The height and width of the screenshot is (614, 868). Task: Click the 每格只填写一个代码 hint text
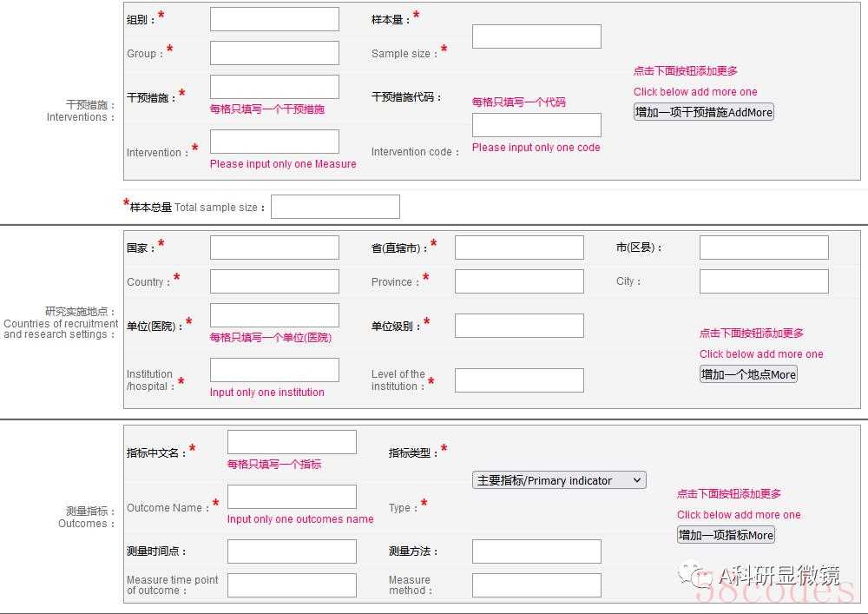(519, 102)
